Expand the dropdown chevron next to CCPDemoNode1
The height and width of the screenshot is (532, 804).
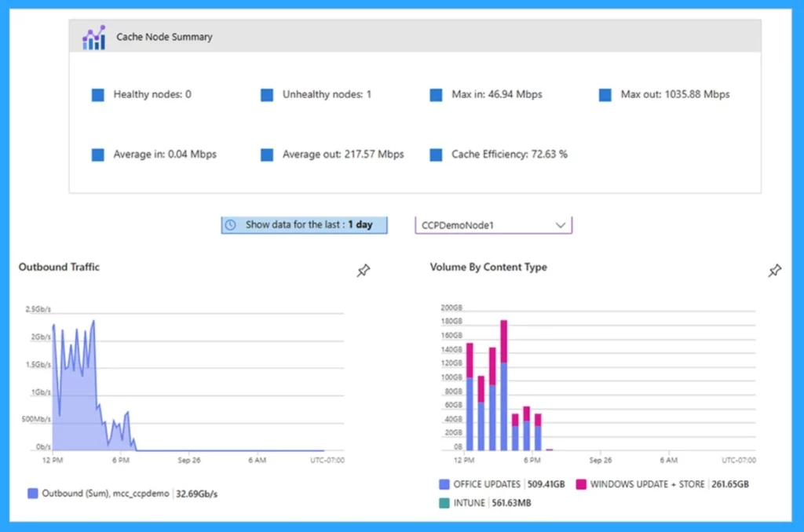tap(561, 225)
